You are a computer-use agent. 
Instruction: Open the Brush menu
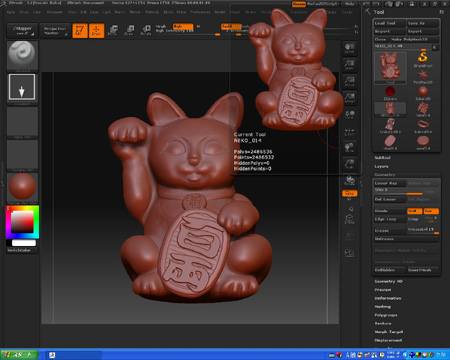pyautogui.click(x=24, y=12)
